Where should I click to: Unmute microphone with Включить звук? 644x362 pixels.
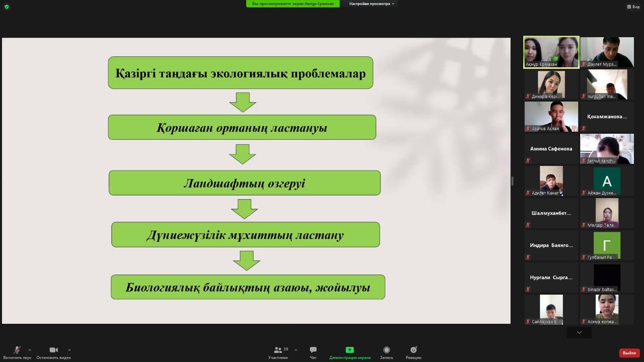click(17, 352)
